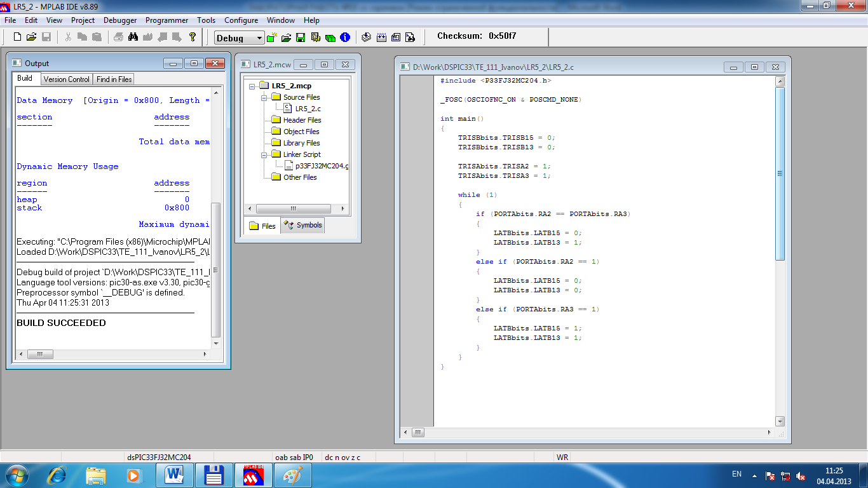
Task: Open Paint from the taskbar
Action: pyautogui.click(x=293, y=475)
